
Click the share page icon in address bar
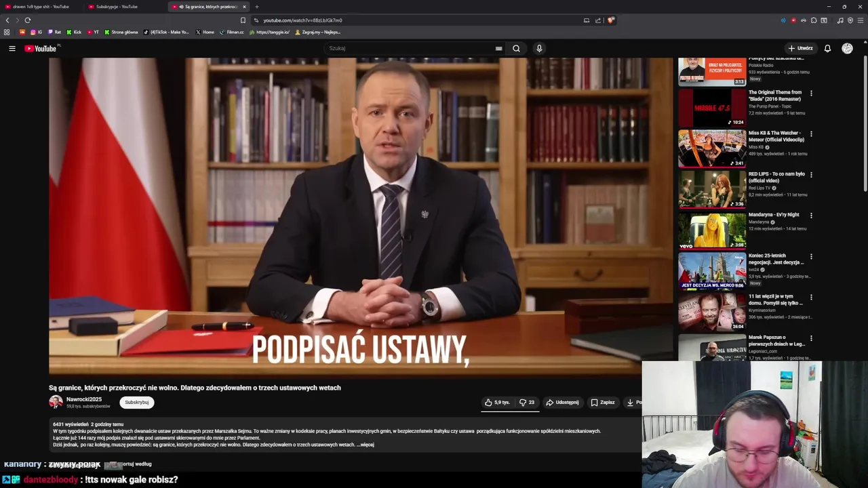click(x=598, y=20)
